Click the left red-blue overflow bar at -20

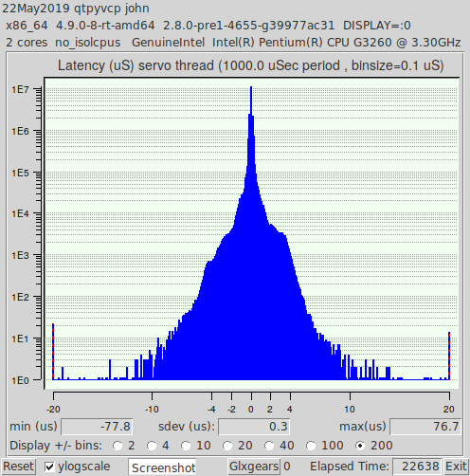click(53, 352)
